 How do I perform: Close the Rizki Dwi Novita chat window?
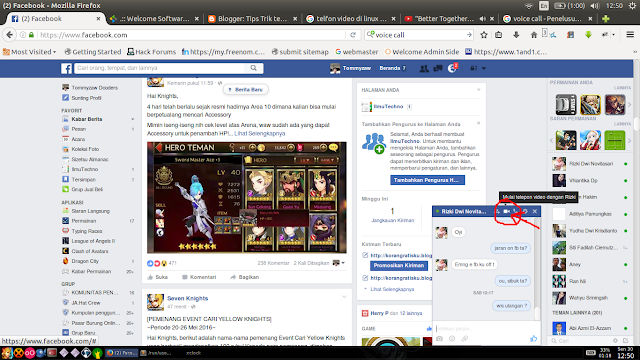pyautogui.click(x=535, y=211)
